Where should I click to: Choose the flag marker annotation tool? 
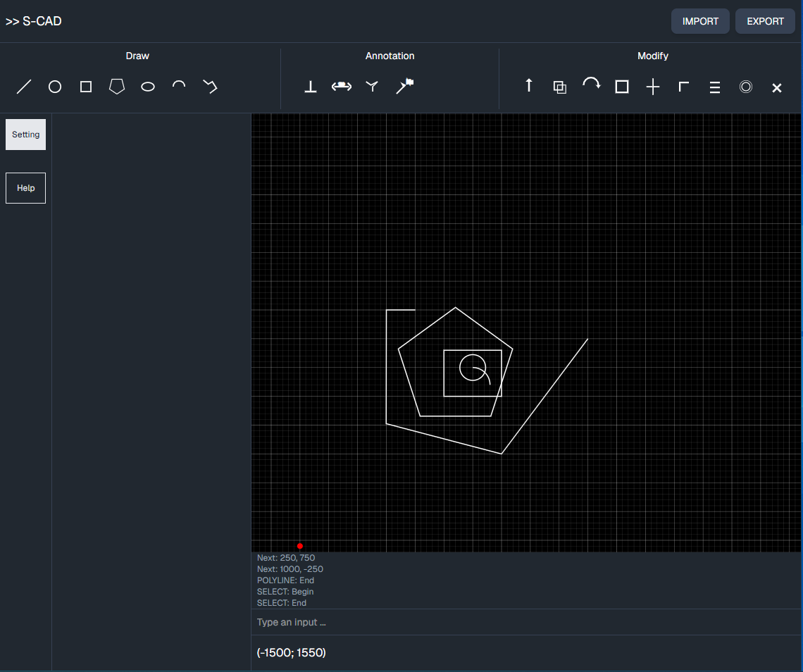404,86
